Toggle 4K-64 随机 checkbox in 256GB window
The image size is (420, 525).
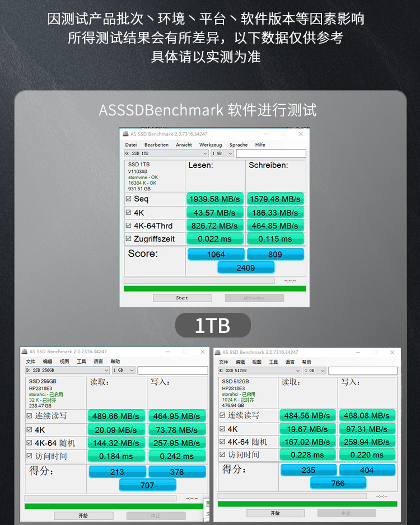tap(29, 443)
